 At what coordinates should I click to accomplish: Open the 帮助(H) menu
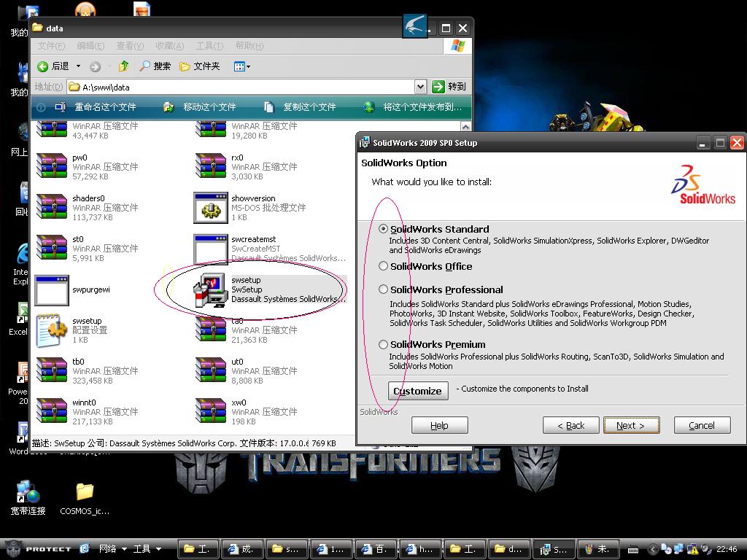(249, 46)
